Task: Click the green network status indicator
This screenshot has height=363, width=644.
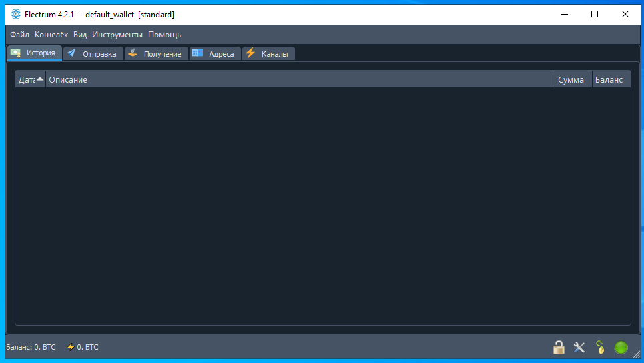Action: pos(621,347)
